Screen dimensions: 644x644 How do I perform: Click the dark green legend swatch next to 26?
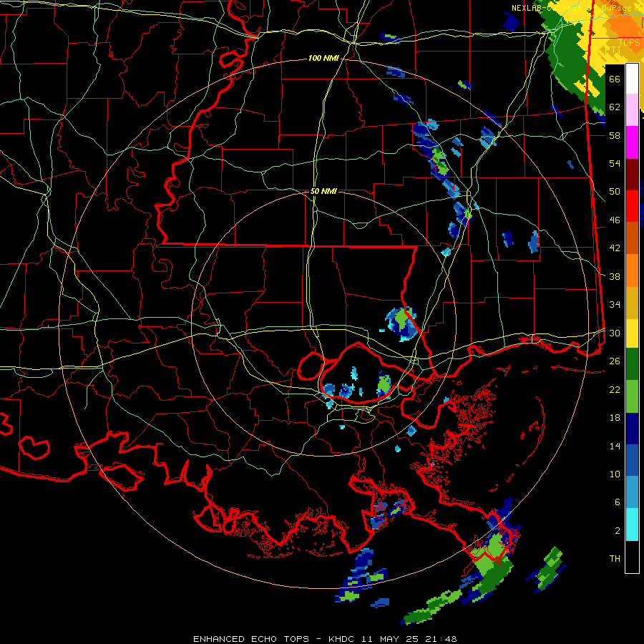632,364
